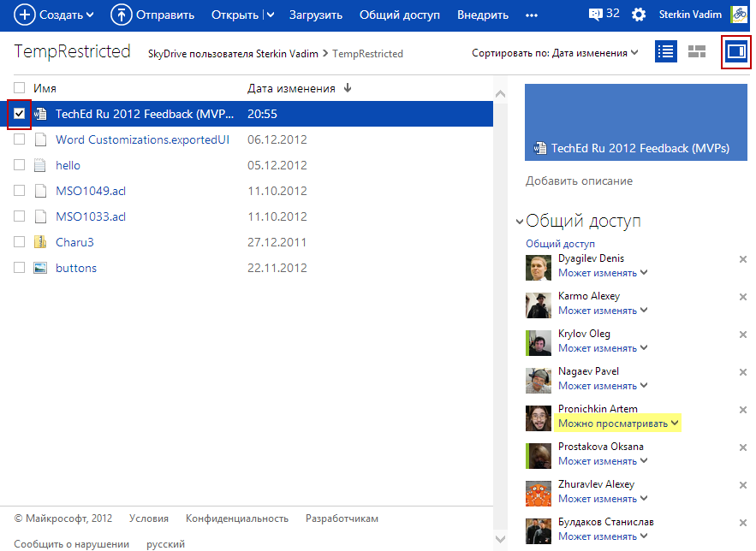756x551 pixels.
Task: Go to SkyDrive пользователя Sterkin Vadim breadcrumb
Action: point(233,53)
